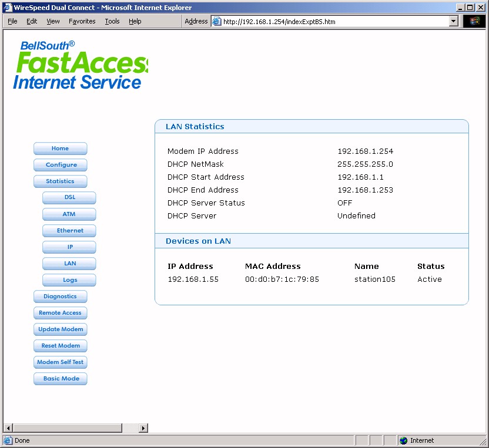Click the IE icon in title bar
The width and height of the screenshot is (489, 448).
tap(8, 7)
